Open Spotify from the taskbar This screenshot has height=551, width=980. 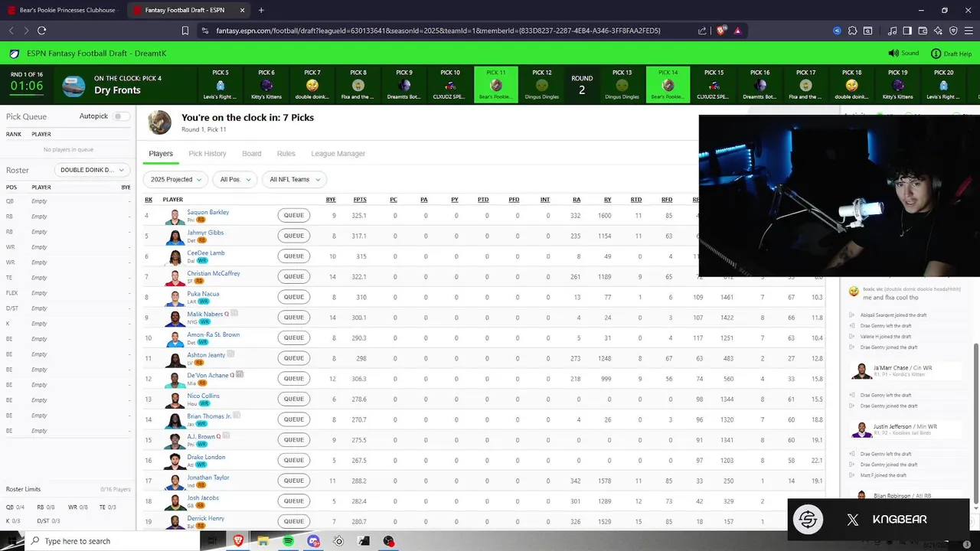tap(288, 541)
